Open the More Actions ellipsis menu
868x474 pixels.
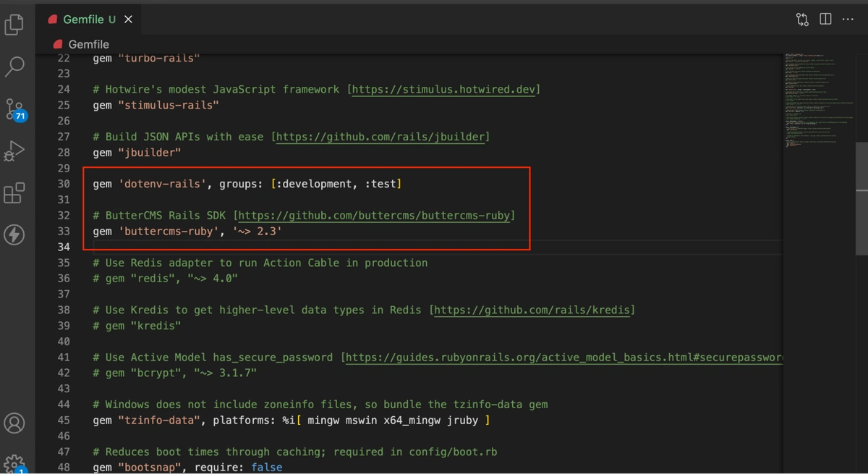848,20
